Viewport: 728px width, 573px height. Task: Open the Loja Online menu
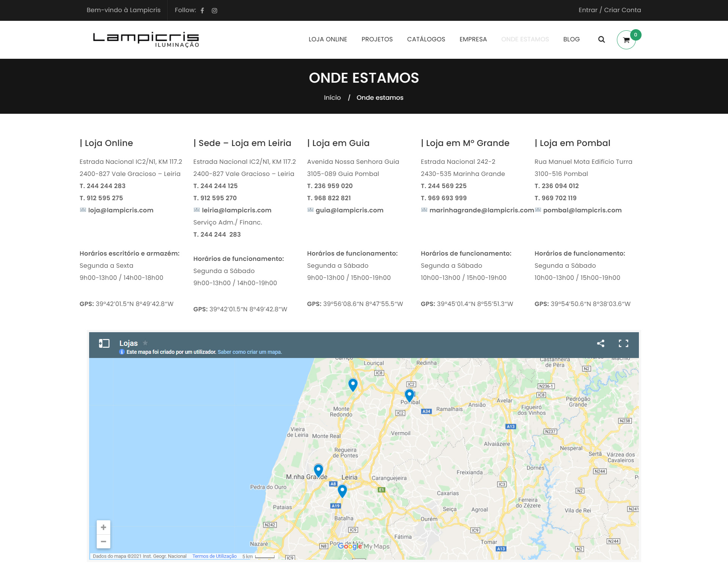pyautogui.click(x=328, y=39)
